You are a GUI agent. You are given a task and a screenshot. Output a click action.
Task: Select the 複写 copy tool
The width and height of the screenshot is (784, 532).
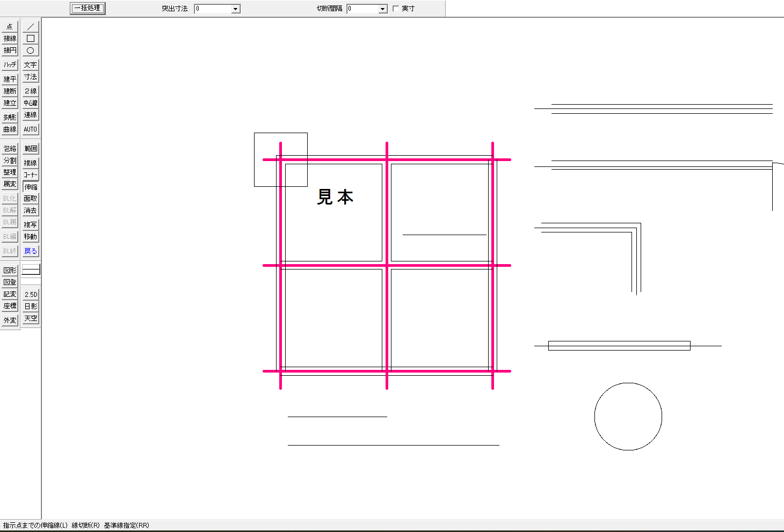pos(31,224)
